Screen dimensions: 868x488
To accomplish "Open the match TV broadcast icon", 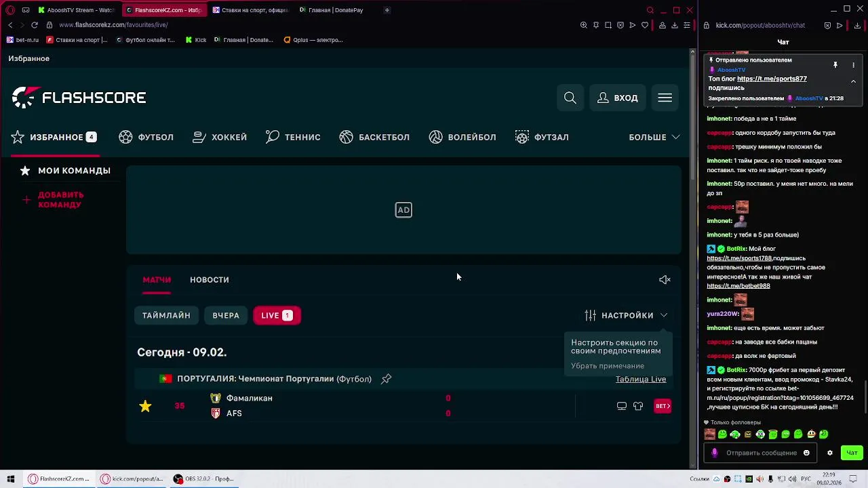I will (x=621, y=406).
